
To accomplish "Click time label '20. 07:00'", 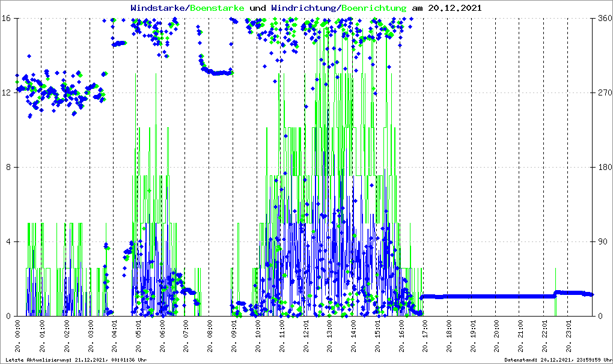I will pos(186,336).
